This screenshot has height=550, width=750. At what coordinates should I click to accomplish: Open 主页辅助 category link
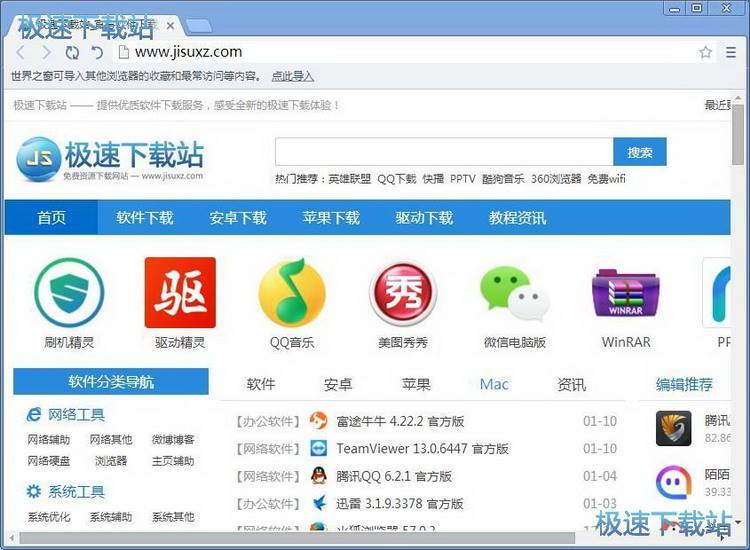click(173, 461)
